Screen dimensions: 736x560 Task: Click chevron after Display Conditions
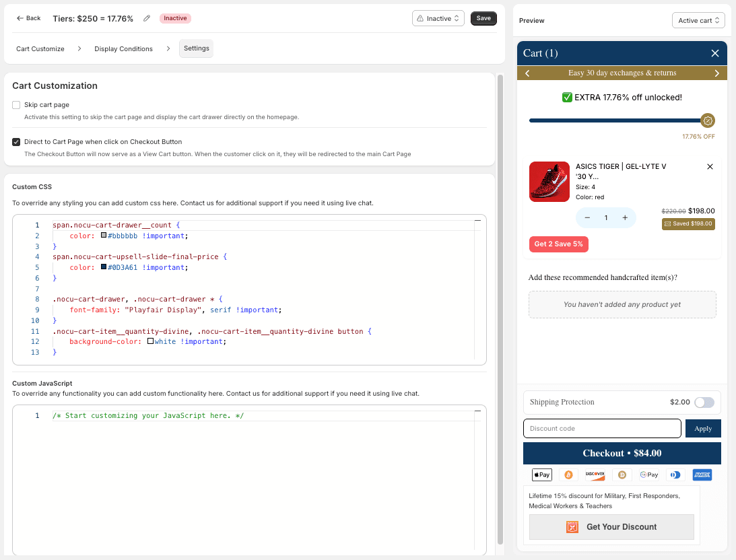[168, 48]
